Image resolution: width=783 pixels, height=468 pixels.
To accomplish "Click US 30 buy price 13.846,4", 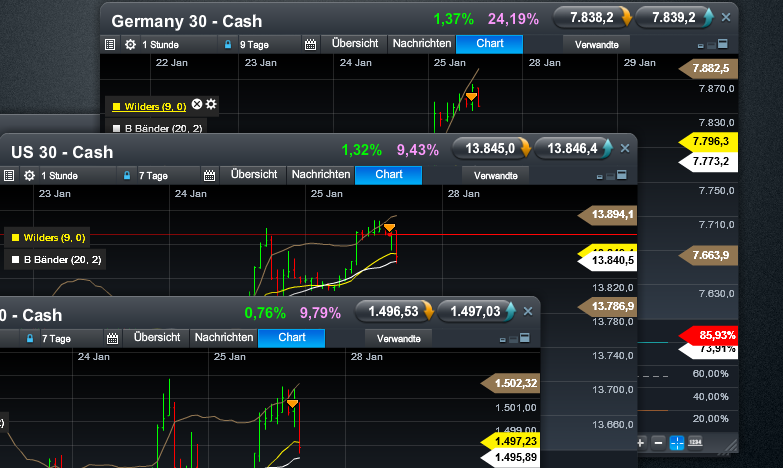I will point(573,148).
